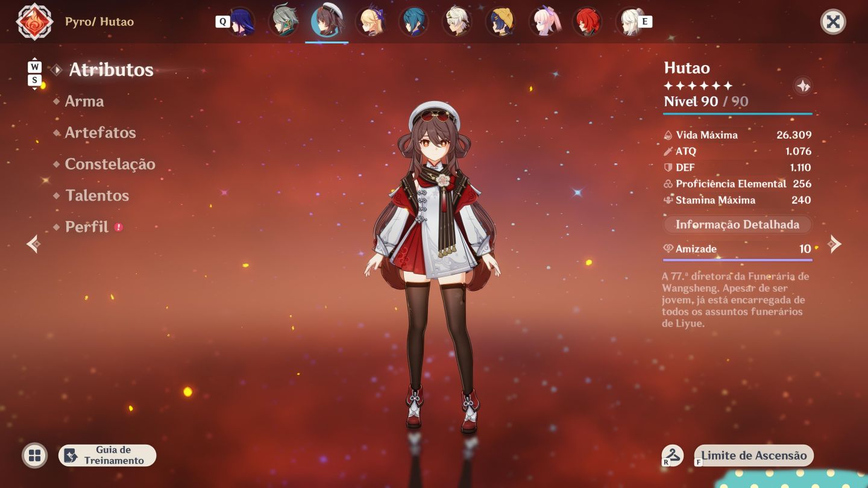Open the Talentos menu section
This screenshot has height=488, width=868.
[96, 195]
